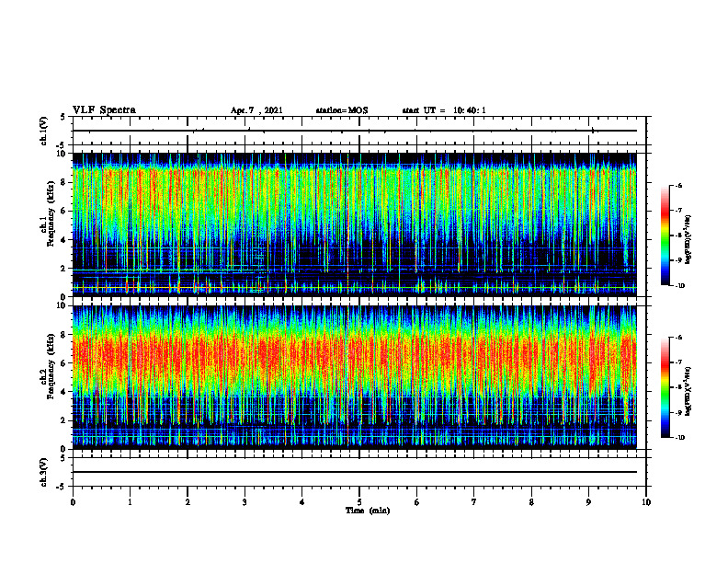Click the bright sferic line in ch.1 spectrogram at 4.8 min
The height and width of the screenshot is (563, 728).
pyautogui.click(x=347, y=224)
